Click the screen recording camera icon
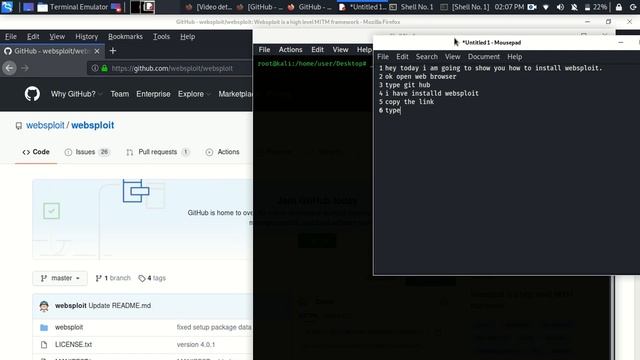The height and width of the screenshot is (360, 640). [532, 7]
